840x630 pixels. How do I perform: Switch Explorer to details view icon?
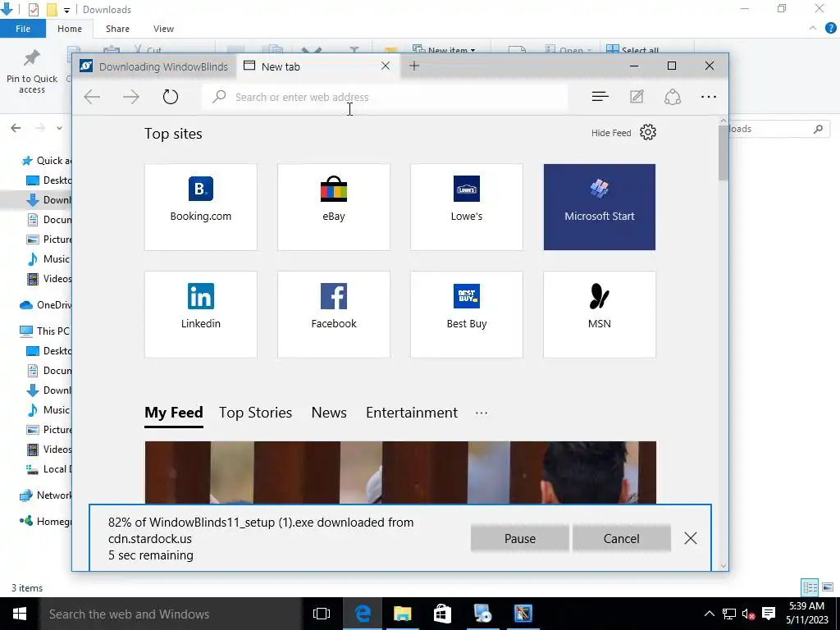(810, 587)
